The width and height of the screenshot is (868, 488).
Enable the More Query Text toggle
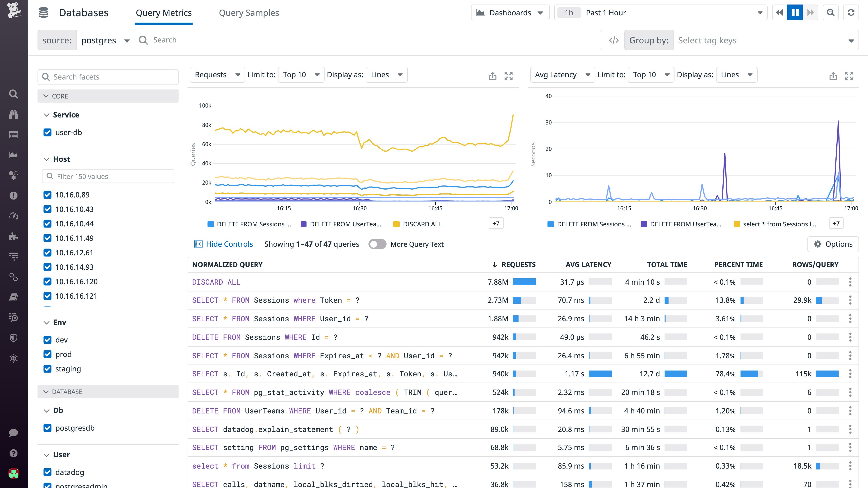pyautogui.click(x=377, y=244)
